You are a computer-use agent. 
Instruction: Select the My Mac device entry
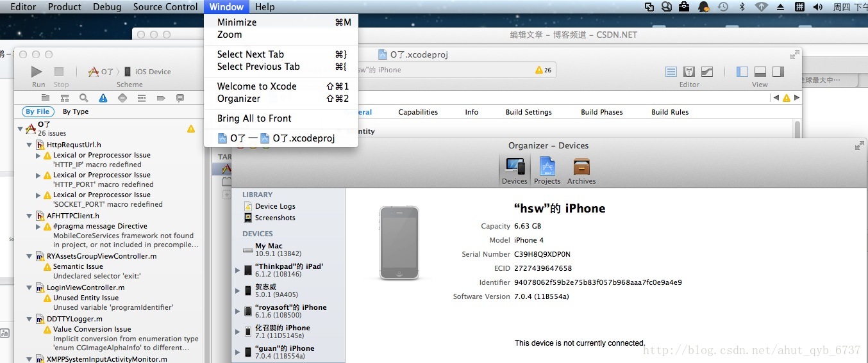point(288,250)
